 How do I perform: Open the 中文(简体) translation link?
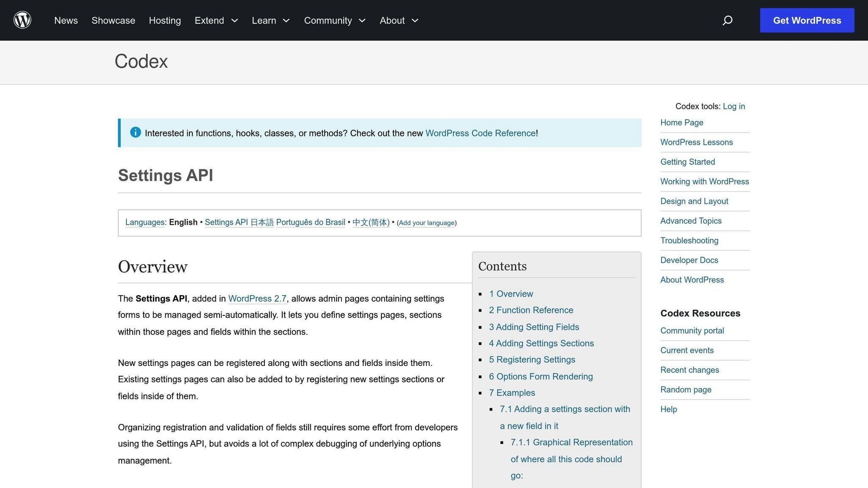point(371,222)
